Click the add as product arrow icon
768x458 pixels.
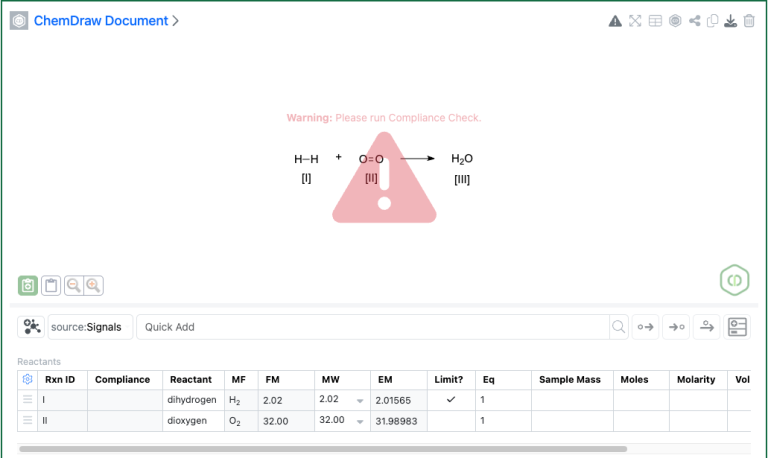[x=676, y=327]
